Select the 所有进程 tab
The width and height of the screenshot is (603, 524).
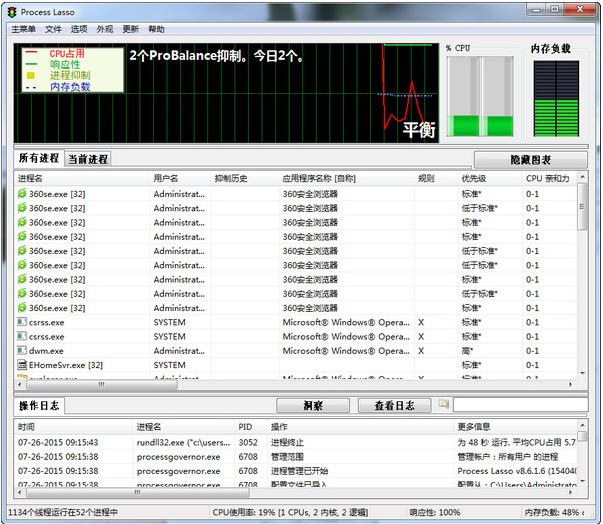(40, 159)
